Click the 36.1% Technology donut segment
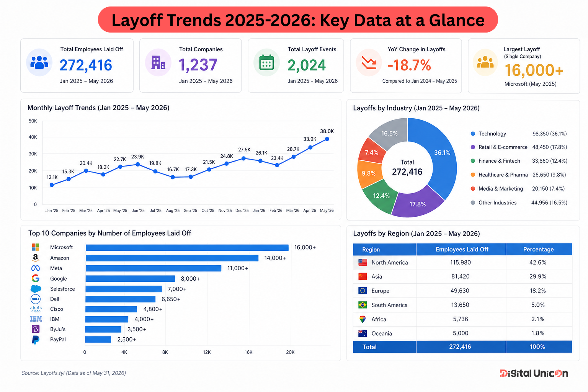 pos(442,153)
